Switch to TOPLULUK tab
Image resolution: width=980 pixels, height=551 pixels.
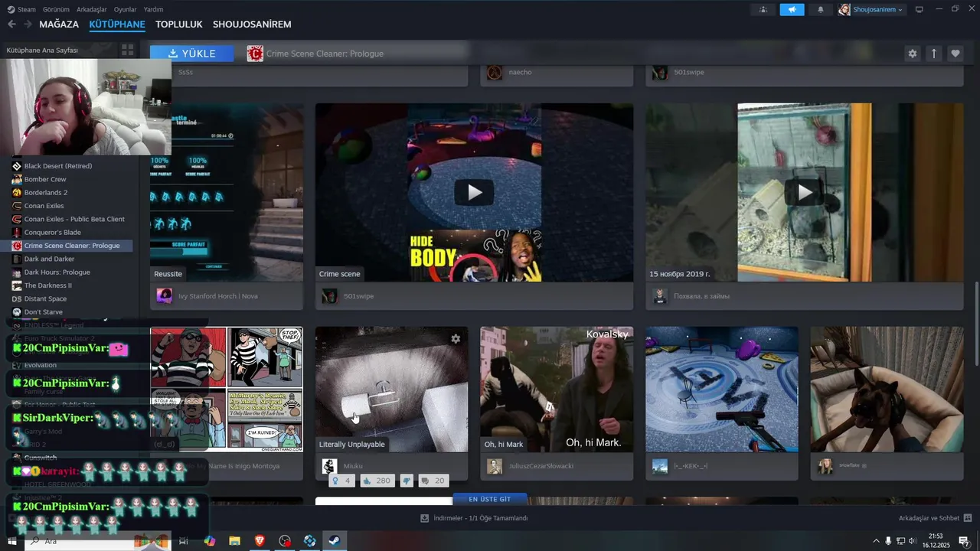179,24
